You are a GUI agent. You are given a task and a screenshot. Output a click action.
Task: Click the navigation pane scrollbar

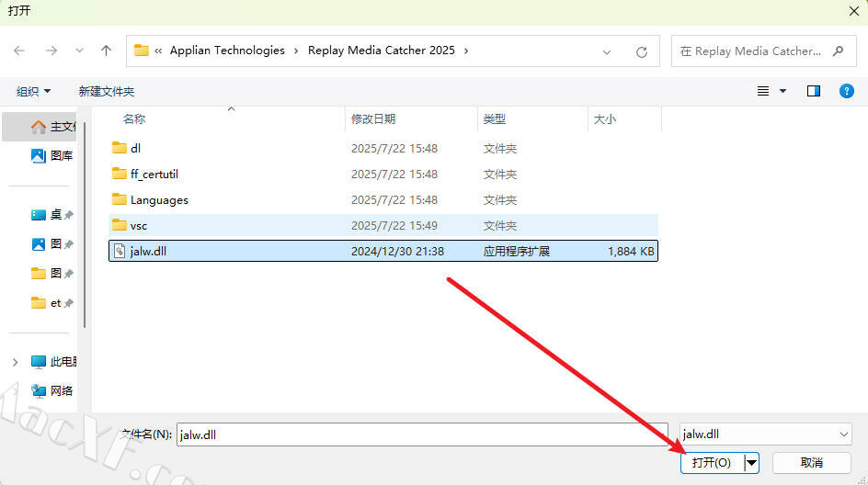[85, 224]
